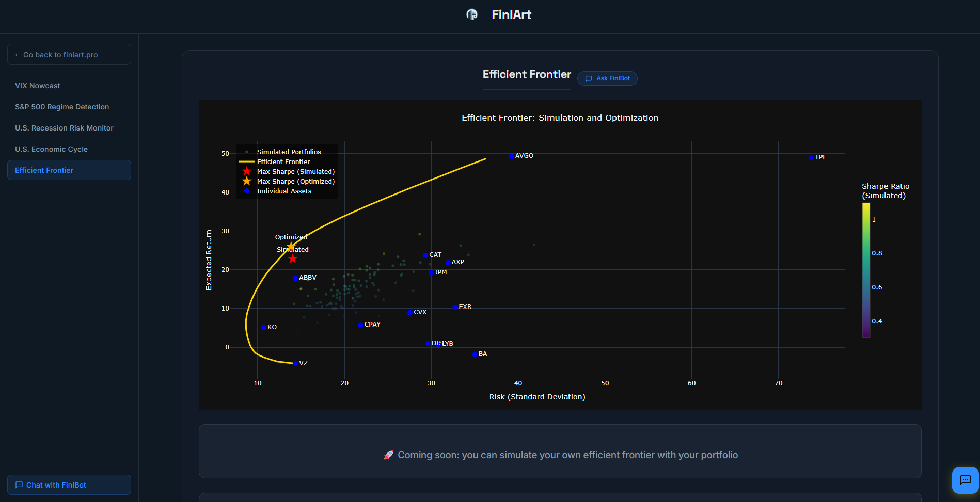Click the VZ asset data point
The height and width of the screenshot is (502, 980).
click(x=295, y=364)
